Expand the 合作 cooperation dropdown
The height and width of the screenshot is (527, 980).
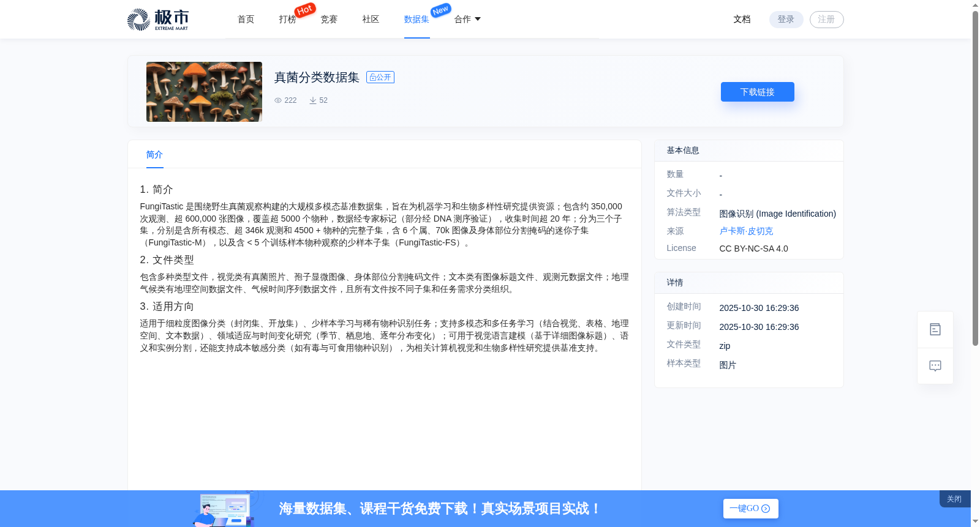click(467, 19)
